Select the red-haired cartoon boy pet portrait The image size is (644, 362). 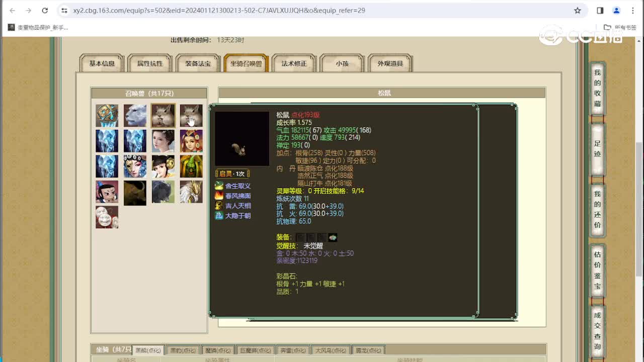pyautogui.click(x=107, y=192)
